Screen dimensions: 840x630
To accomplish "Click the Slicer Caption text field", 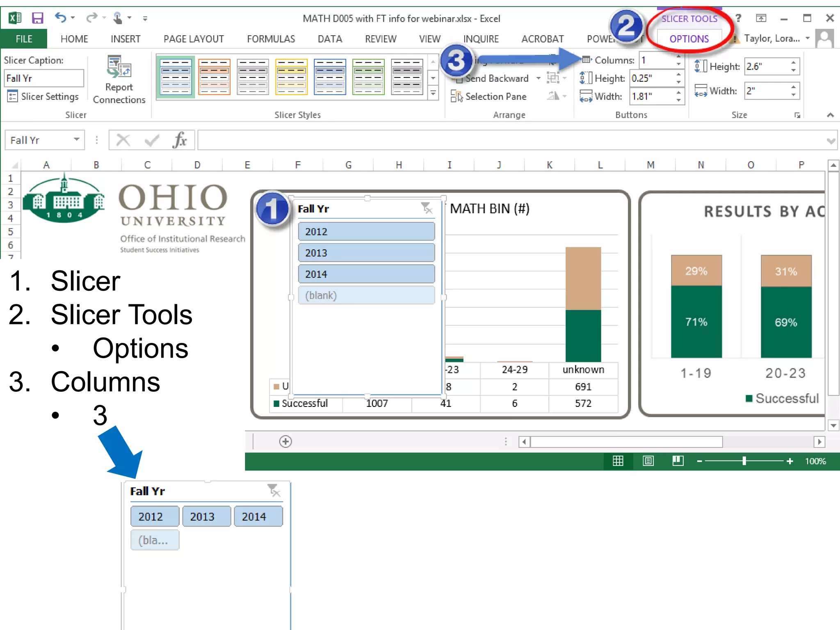I will pyautogui.click(x=44, y=78).
